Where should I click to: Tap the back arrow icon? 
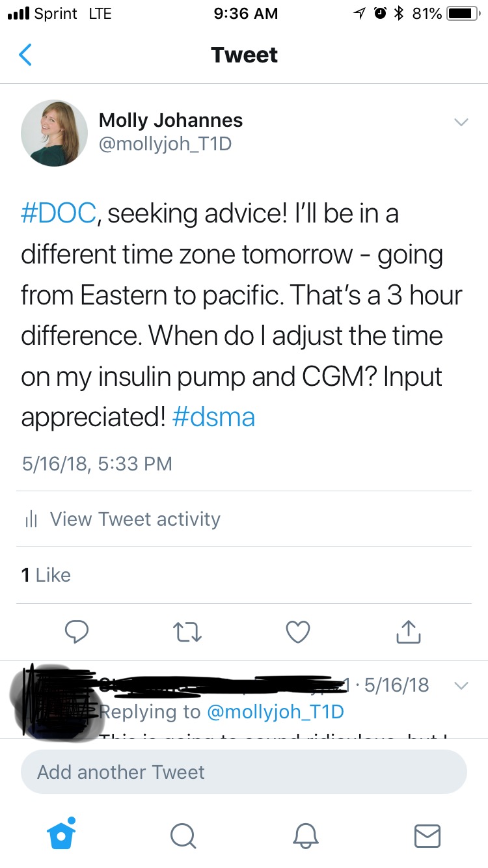click(25, 55)
